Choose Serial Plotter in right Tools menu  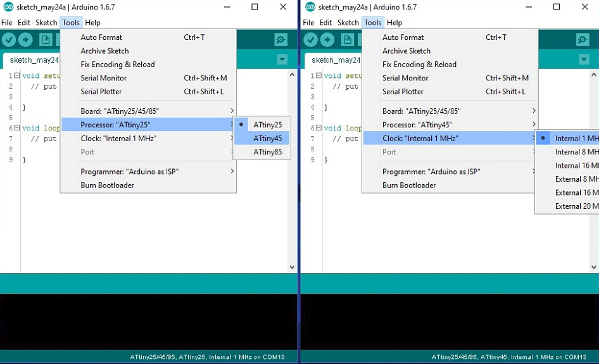pos(450,92)
